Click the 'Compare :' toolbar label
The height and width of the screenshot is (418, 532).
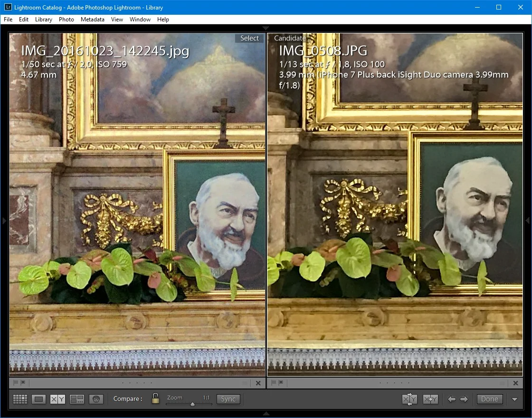(128, 399)
